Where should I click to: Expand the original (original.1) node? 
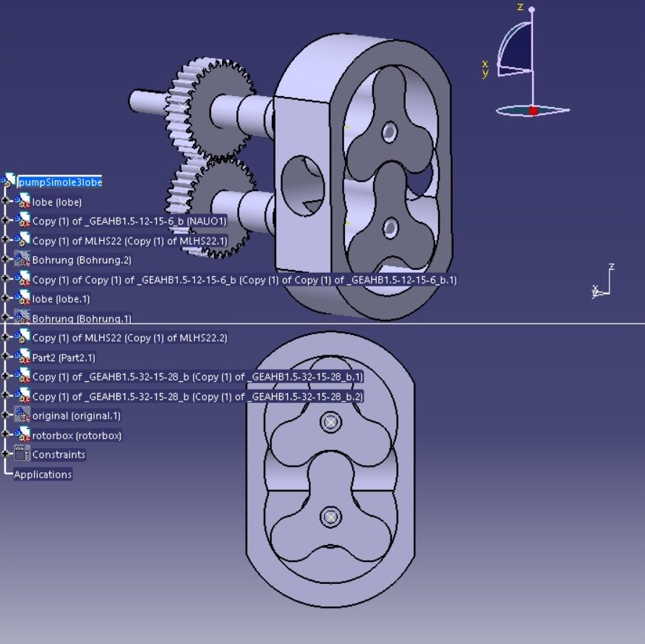pos(5,415)
